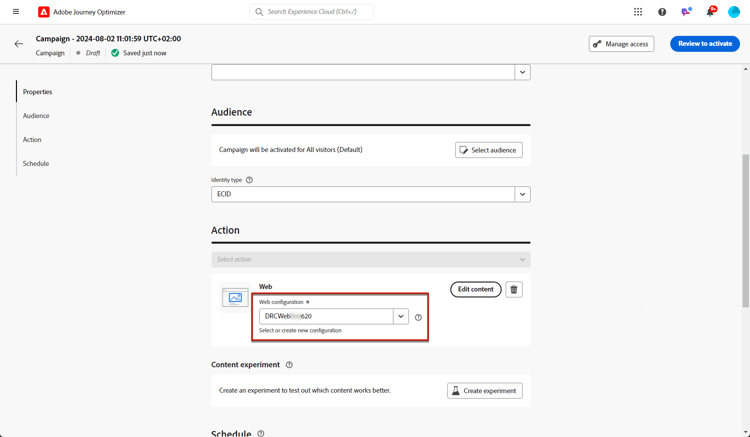Click the Draft status label
The height and width of the screenshot is (437, 750).
pos(93,53)
